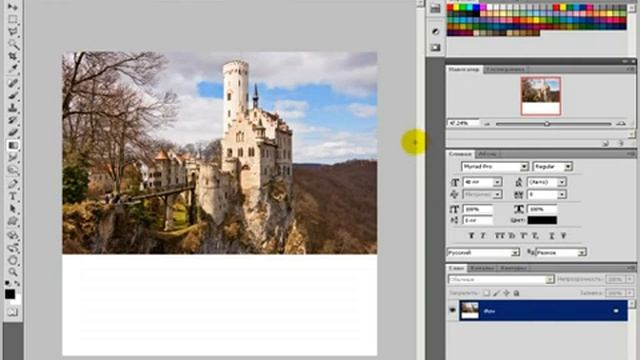Select the 3D Rotate tool
Image resolution: width=640 pixels, height=360 pixels.
click(x=12, y=236)
